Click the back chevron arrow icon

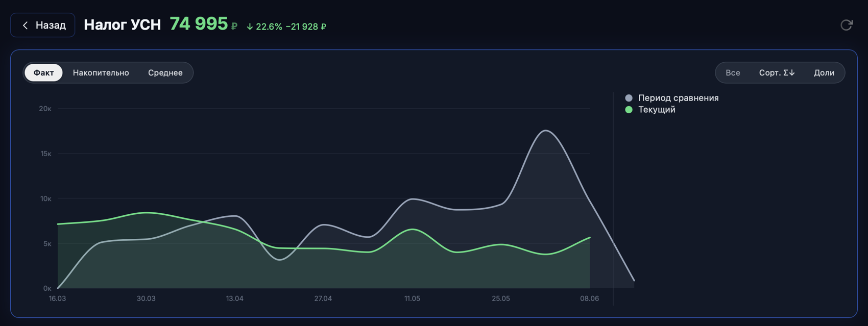coord(25,25)
